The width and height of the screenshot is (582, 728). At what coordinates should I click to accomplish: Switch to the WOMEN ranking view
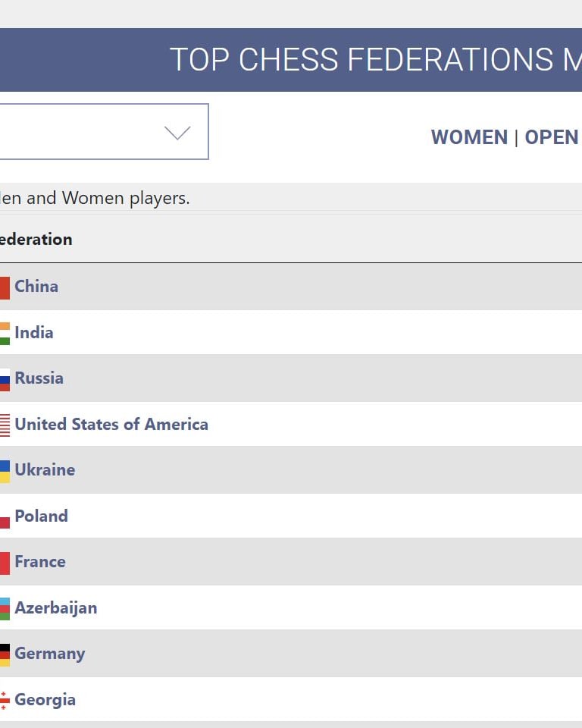point(468,137)
